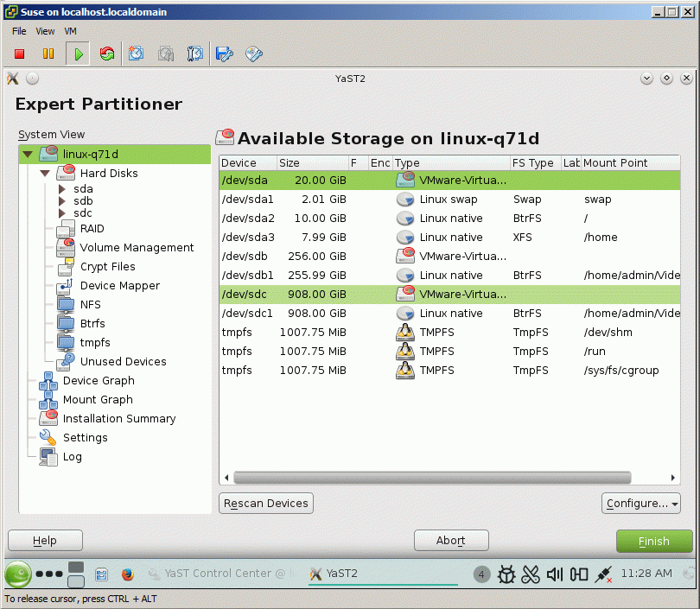This screenshot has height=609, width=700.
Task: Click the right arrow of the table scrollbar
Action: click(672, 478)
